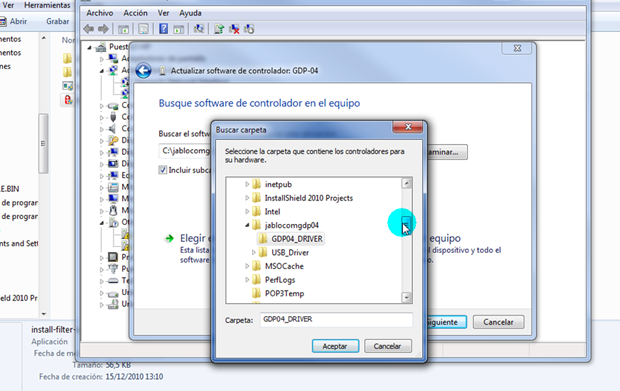The height and width of the screenshot is (391, 620).
Task: Go back using blue wizard arrow
Action: click(143, 71)
